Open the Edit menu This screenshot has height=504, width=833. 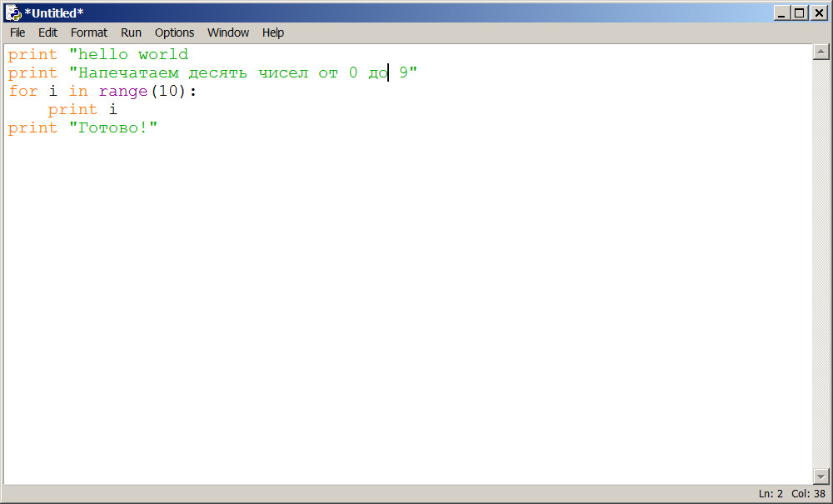pyautogui.click(x=47, y=32)
